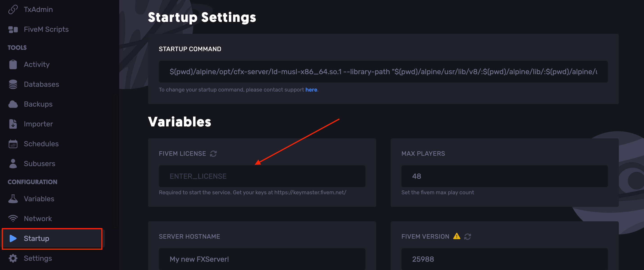
Task: Click the FiveM Version warning triangle icon
Action: click(x=457, y=236)
